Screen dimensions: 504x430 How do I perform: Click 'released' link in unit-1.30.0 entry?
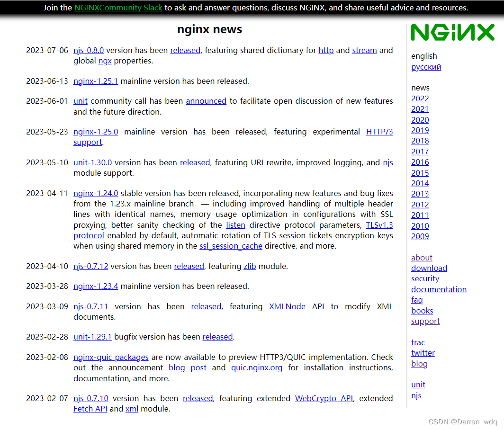point(195,163)
